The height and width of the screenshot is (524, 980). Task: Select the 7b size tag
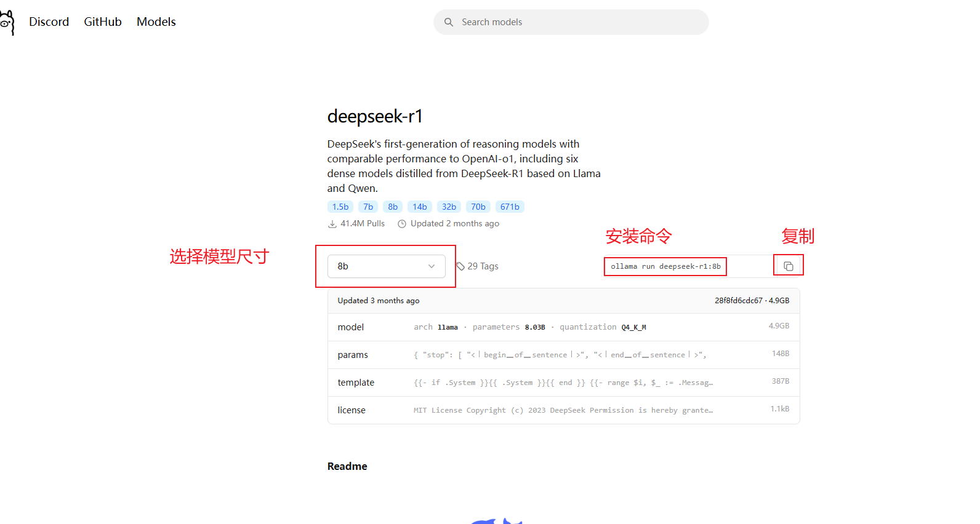tap(368, 207)
